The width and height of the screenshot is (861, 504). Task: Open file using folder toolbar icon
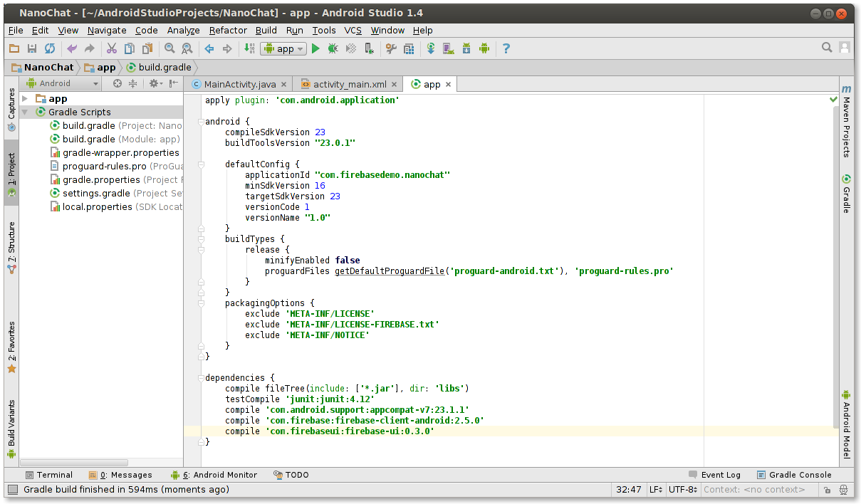(x=14, y=48)
